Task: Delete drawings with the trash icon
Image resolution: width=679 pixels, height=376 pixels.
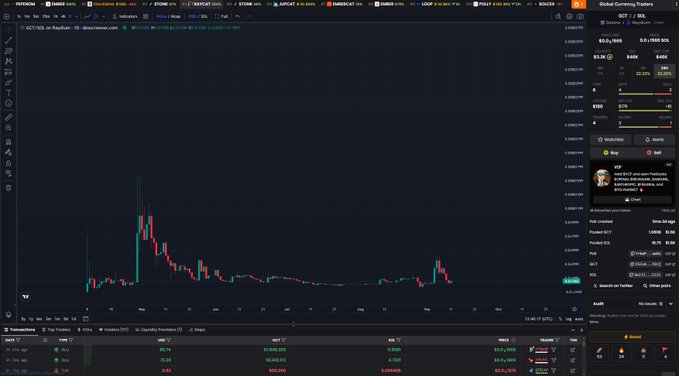Action: pyautogui.click(x=8, y=188)
